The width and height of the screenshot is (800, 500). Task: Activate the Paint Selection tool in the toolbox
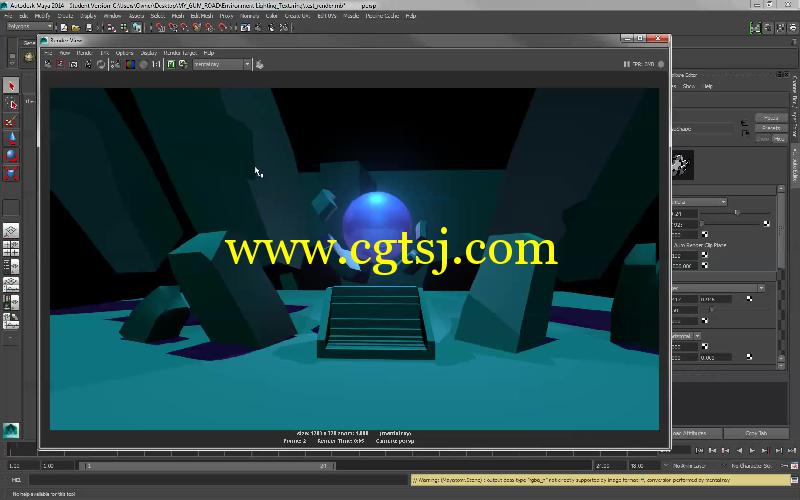11,121
